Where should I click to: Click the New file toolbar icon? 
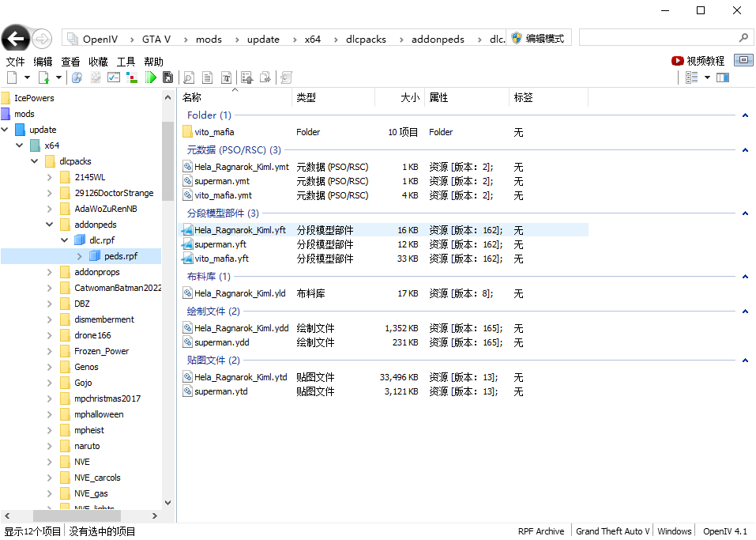pyautogui.click(x=12, y=77)
